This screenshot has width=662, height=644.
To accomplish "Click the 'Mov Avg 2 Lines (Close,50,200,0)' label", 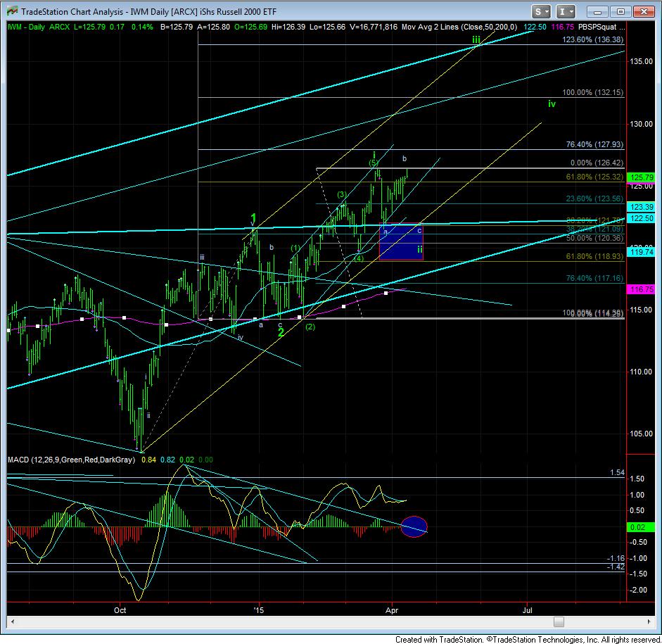I will coord(459,27).
